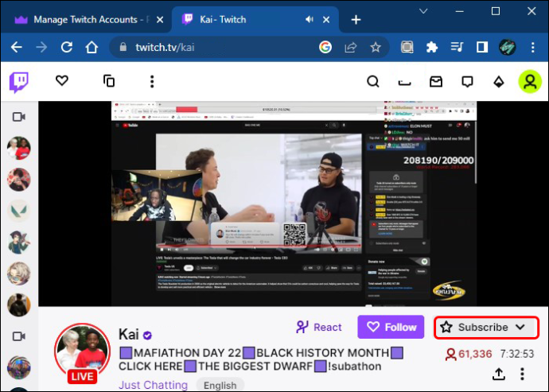This screenshot has width=549, height=392.
Task: Open the Browse copy-squares icon
Action: 109,81
